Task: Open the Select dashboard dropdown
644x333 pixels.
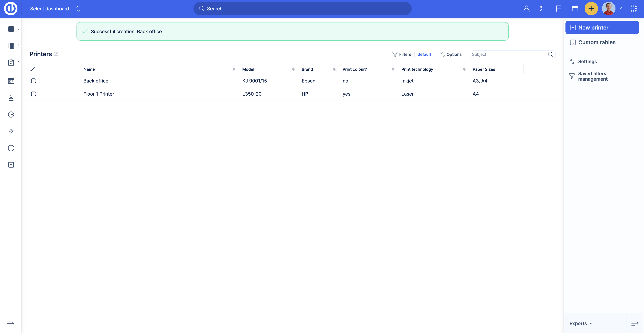Action: tap(55, 9)
